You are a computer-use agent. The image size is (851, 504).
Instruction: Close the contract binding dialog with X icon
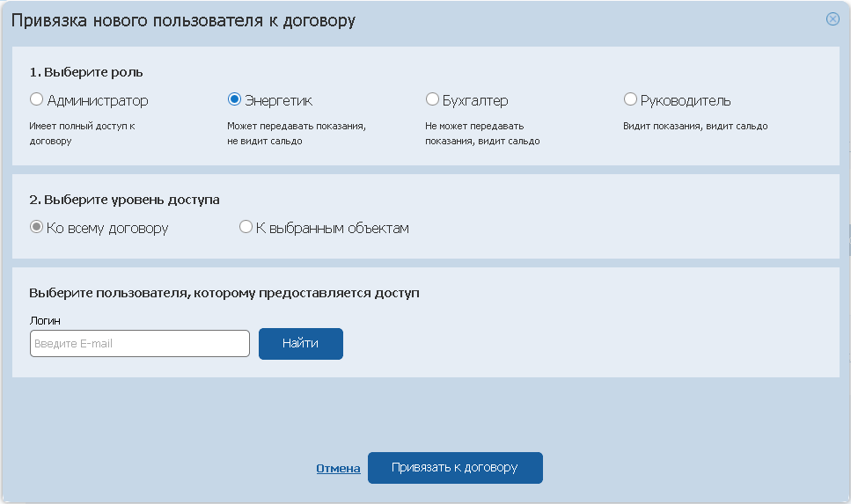click(x=833, y=19)
